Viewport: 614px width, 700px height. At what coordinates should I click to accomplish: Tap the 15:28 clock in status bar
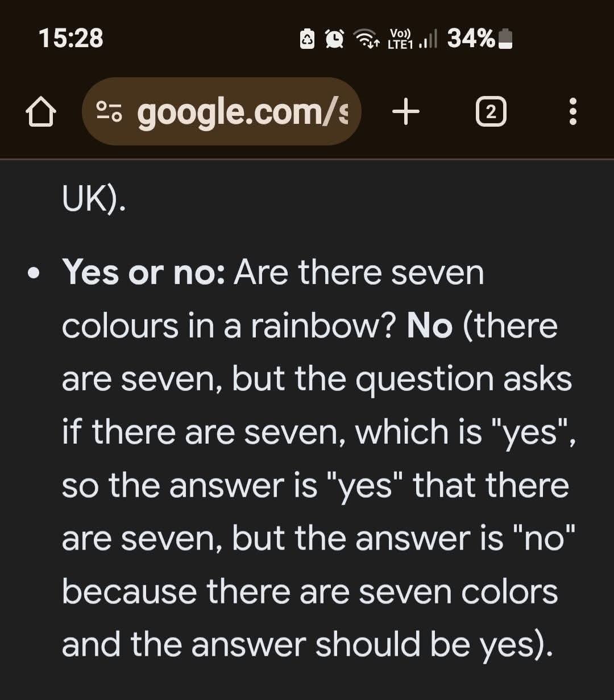point(71,39)
